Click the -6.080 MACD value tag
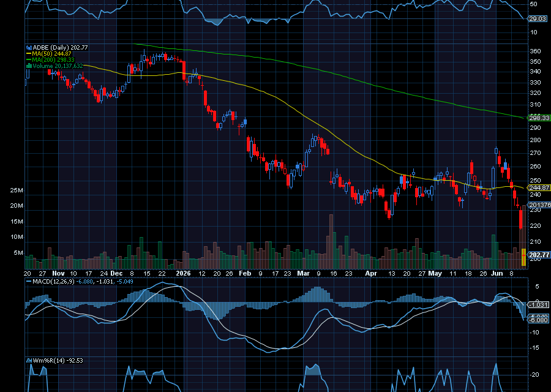The width and height of the screenshot is (551, 392). point(538,320)
